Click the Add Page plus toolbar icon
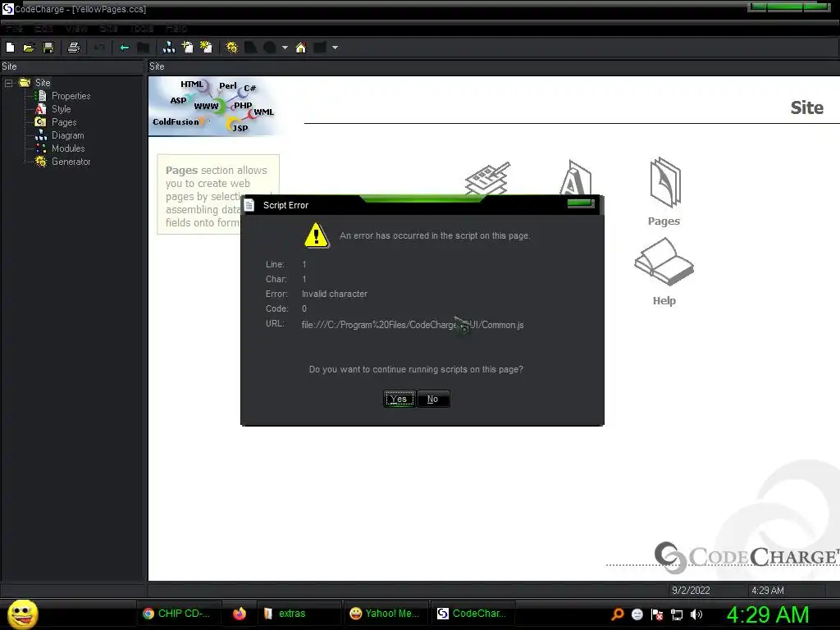The height and width of the screenshot is (630, 840). pos(188,48)
